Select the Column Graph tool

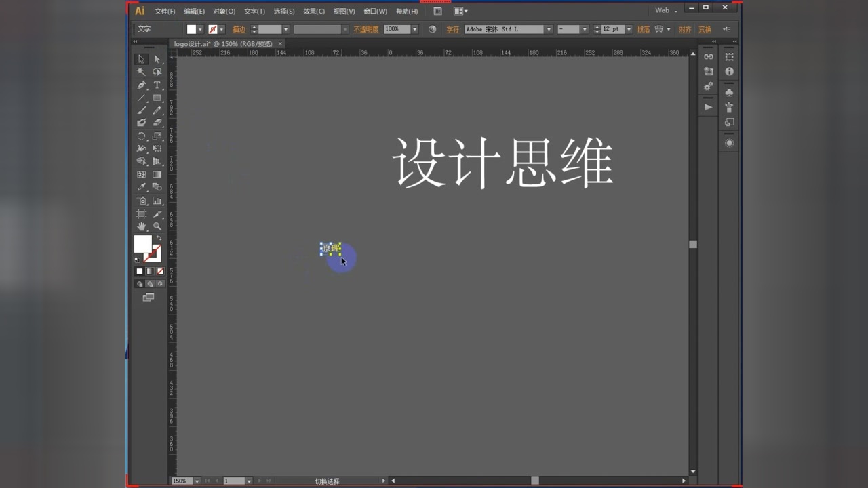pos(157,201)
